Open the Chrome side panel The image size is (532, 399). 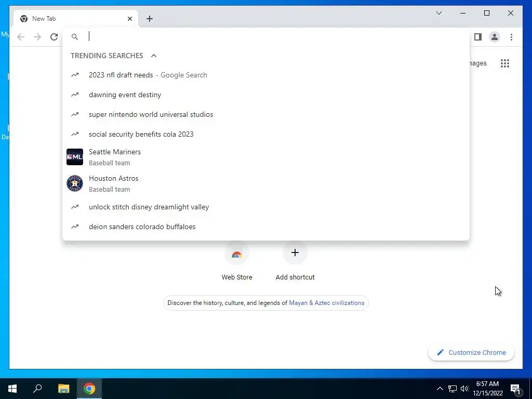[x=478, y=37]
